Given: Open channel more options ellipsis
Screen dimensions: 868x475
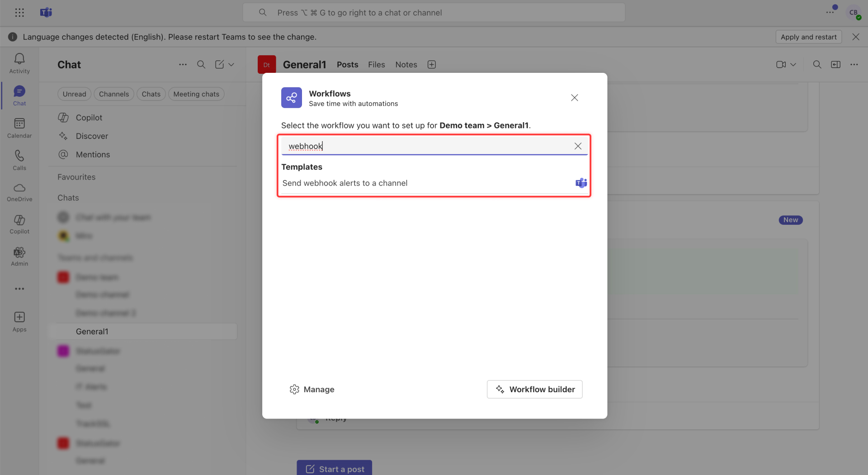Looking at the screenshot, I should [854, 65].
